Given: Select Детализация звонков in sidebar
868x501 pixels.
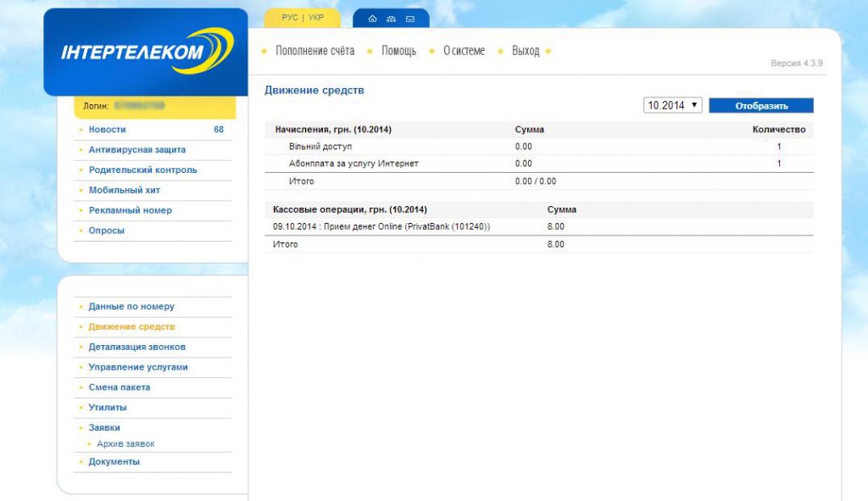Looking at the screenshot, I should click(136, 348).
